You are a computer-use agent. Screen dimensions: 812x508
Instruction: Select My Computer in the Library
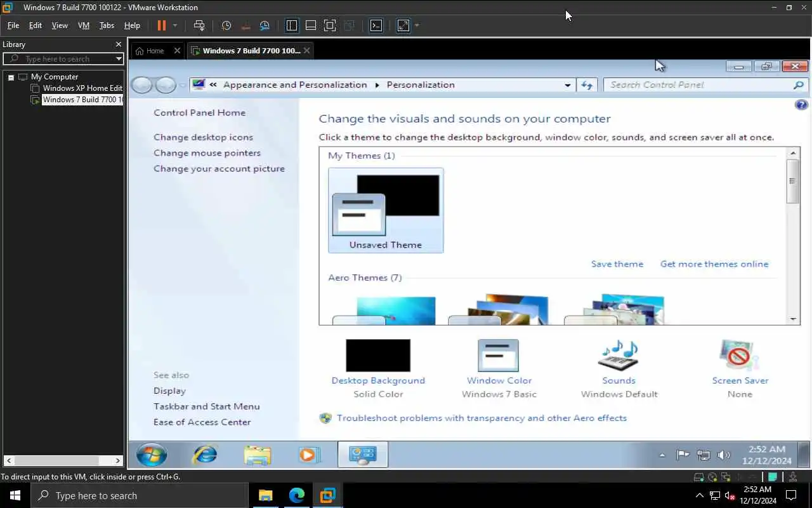coord(55,77)
